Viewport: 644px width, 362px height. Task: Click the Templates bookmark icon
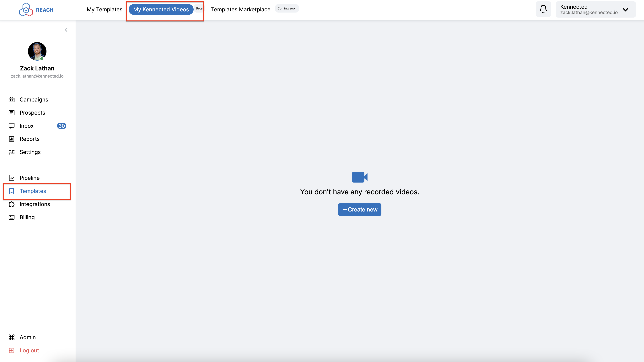coord(12,191)
